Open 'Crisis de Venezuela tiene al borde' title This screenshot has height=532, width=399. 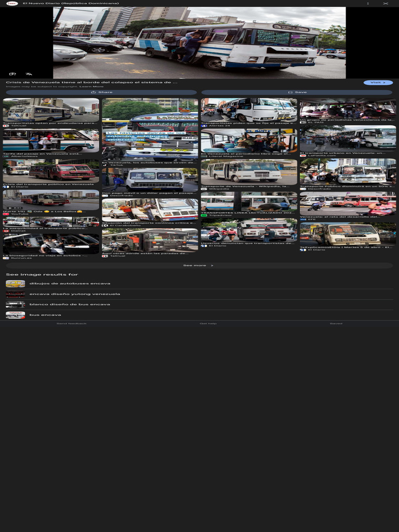(91, 82)
